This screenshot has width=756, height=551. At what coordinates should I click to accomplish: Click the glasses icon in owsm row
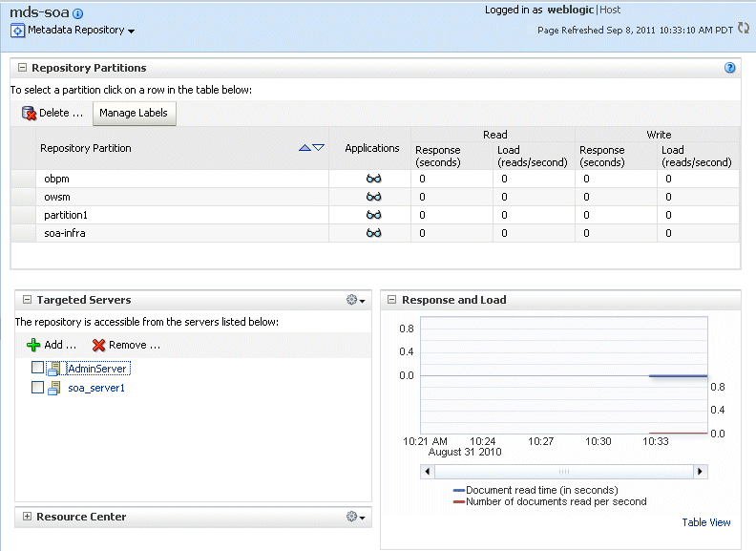373,197
